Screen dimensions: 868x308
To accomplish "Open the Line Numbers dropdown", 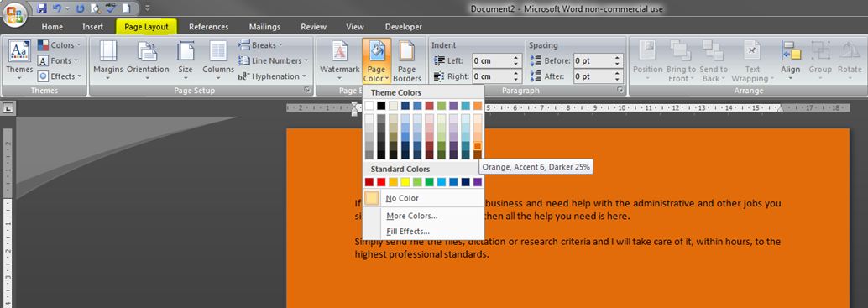I will pyautogui.click(x=273, y=60).
